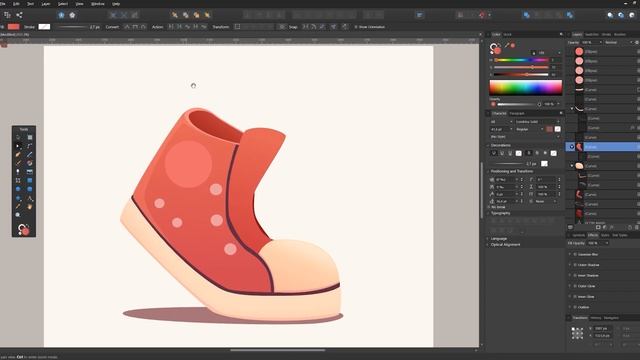Open the Layer menu

pos(46,4)
